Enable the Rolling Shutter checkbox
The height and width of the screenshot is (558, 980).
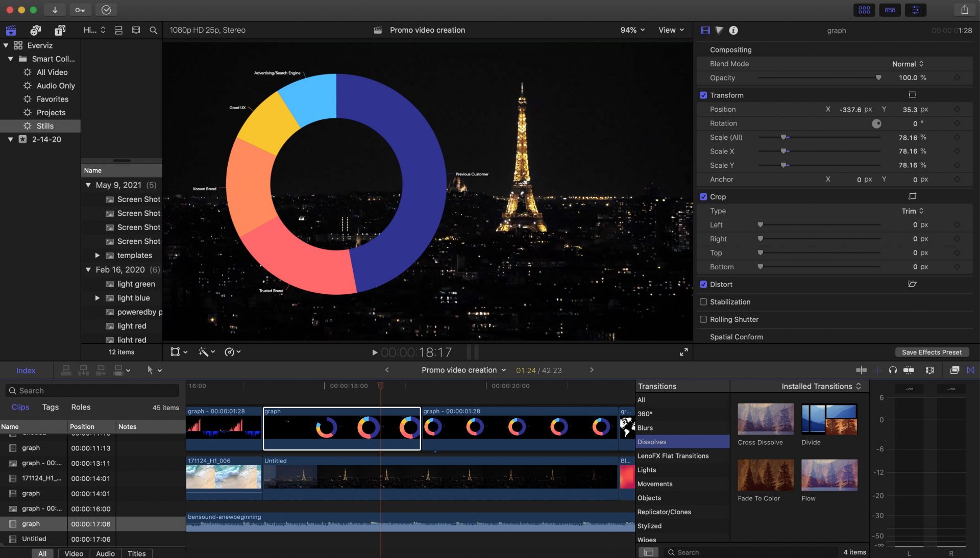click(703, 319)
